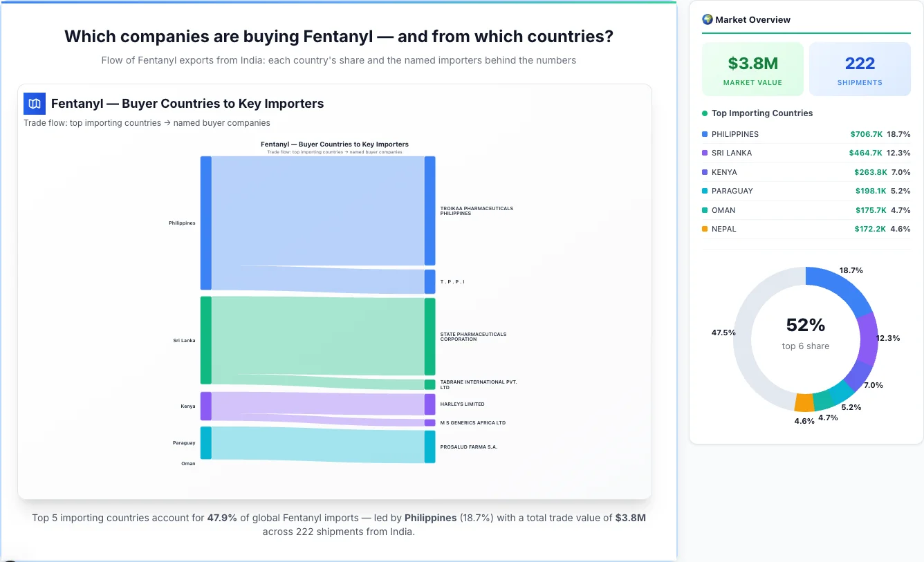Click the 222 Shipments stat card
The height and width of the screenshot is (562, 924).
point(860,68)
